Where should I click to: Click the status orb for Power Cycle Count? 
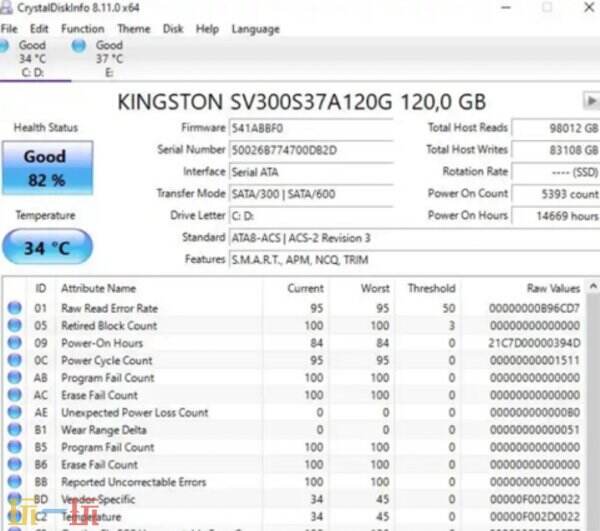15,360
